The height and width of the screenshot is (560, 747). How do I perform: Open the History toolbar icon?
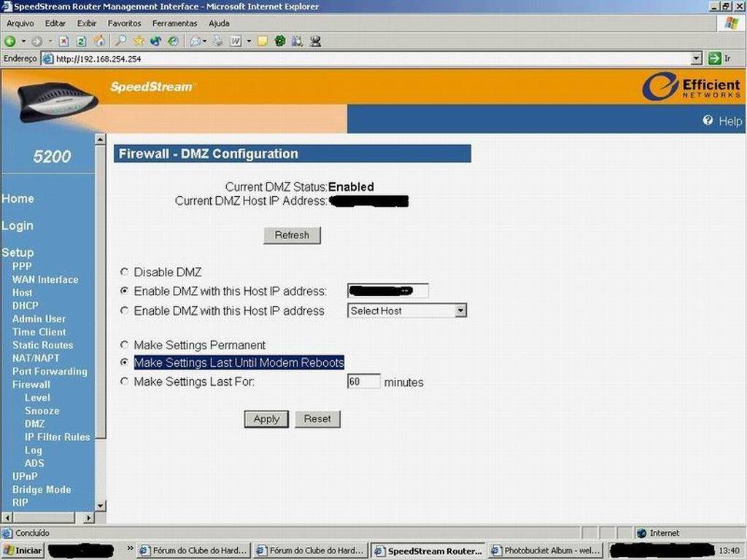pos(173,42)
